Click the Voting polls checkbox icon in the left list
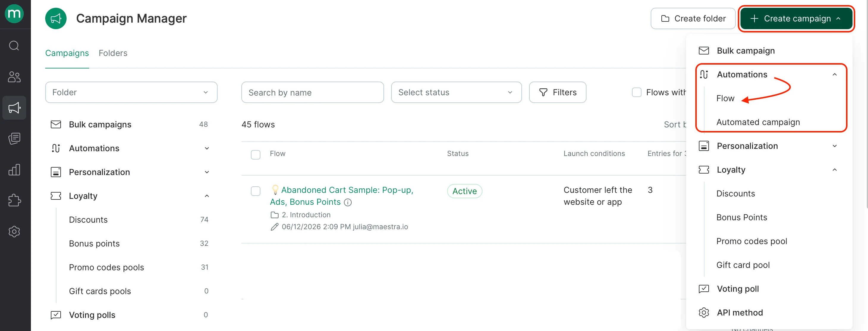Viewport: 868px width, 331px height. coord(56,315)
